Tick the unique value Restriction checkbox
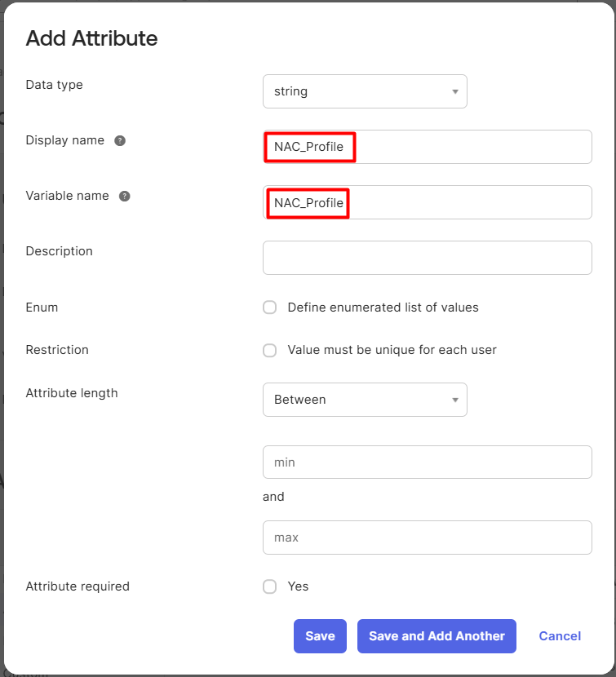This screenshot has width=616, height=677. pyautogui.click(x=269, y=350)
